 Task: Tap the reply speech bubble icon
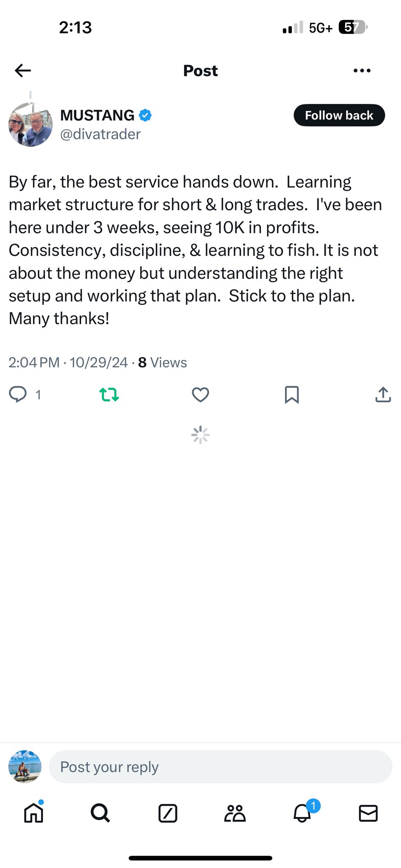[x=18, y=395]
